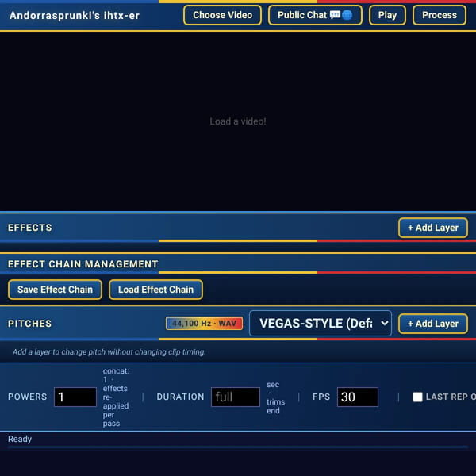Click the Ready status text

pyautogui.click(x=20, y=439)
